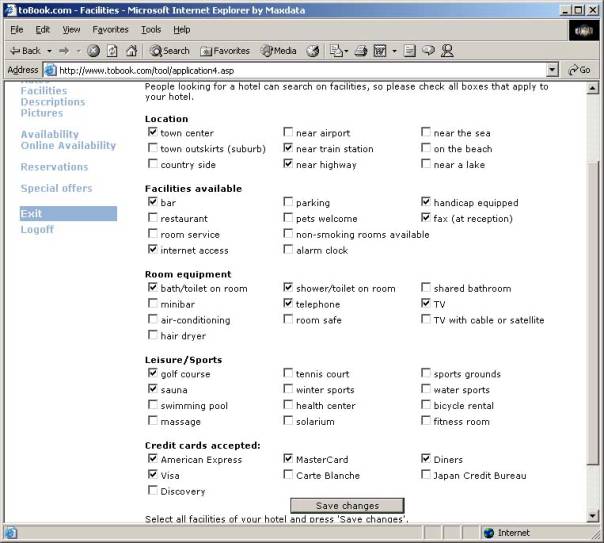Check the 'swimming pool' option

(x=153, y=406)
